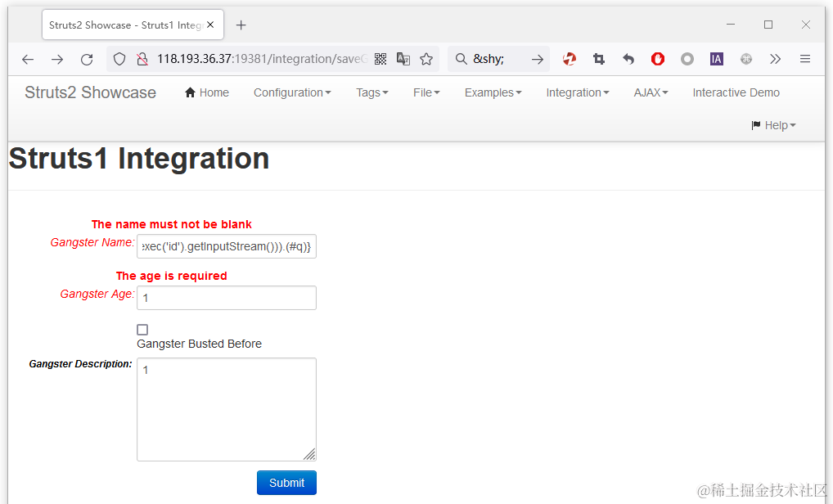The image size is (833, 504).
Task: Expand the Integration dropdown menu
Action: 578,92
